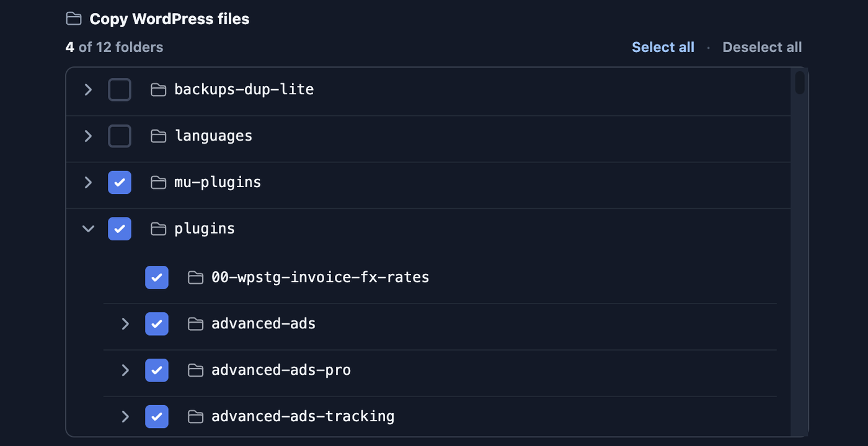
Task: Expand the languages folder
Action: (x=88, y=136)
